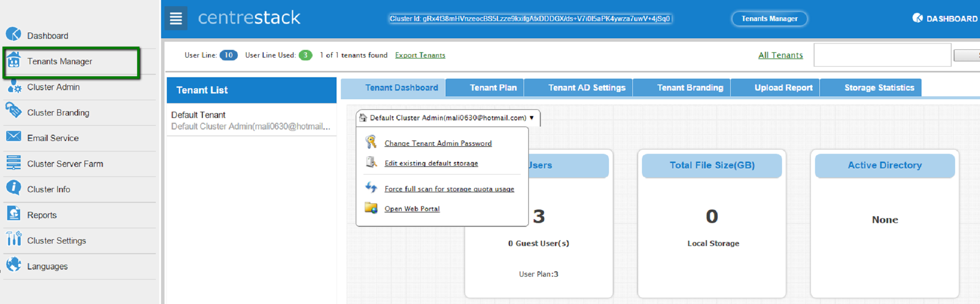Viewport: 980px width, 304px height.
Task: Click Change Tenant Admin Password link
Action: click(x=438, y=143)
